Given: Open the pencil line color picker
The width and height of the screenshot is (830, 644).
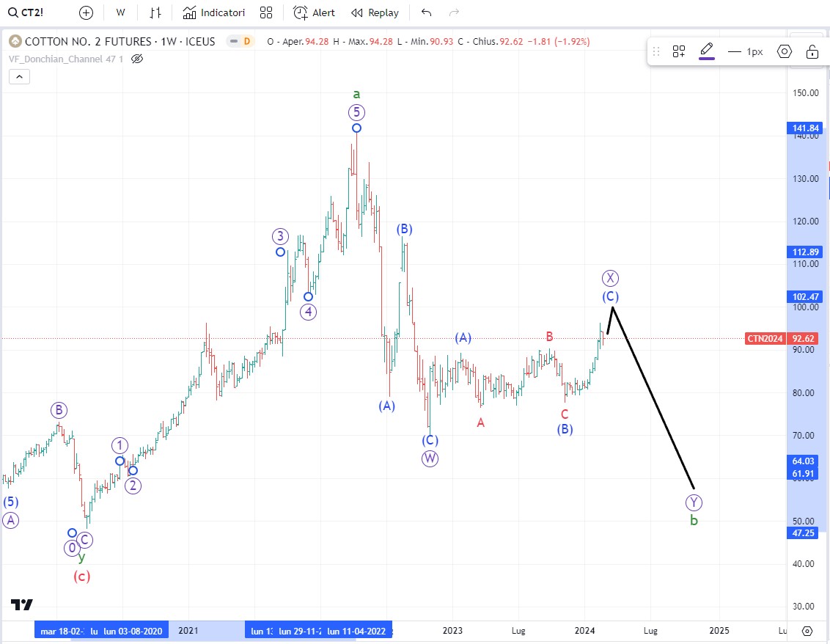Looking at the screenshot, I should point(707,51).
